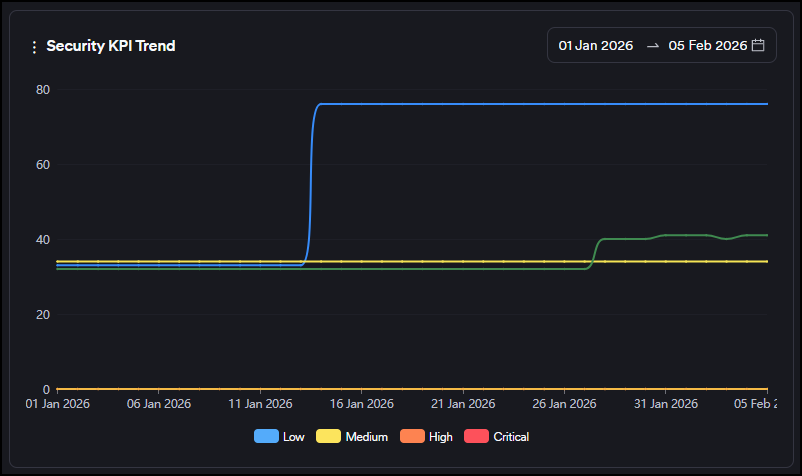This screenshot has width=802, height=476.
Task: Click the orange High legend swatch
Action: [x=411, y=437]
